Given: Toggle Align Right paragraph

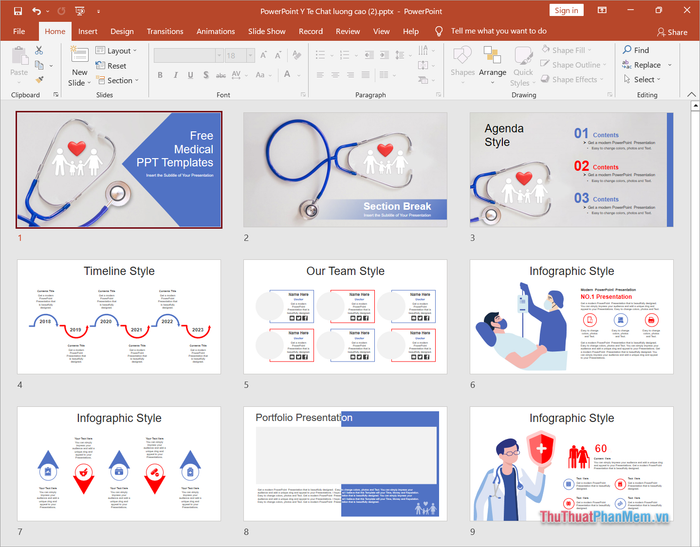Looking at the screenshot, I should pyautogui.click(x=350, y=75).
